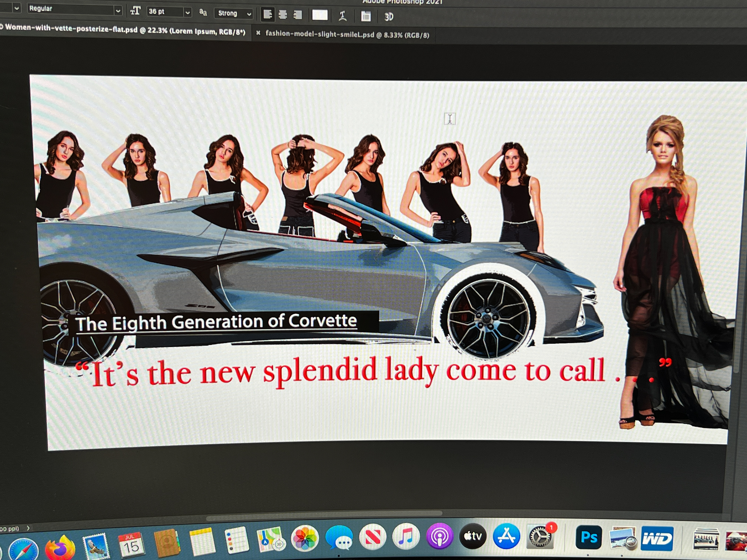
Task: Open Messages from the Dock
Action: [x=339, y=538]
